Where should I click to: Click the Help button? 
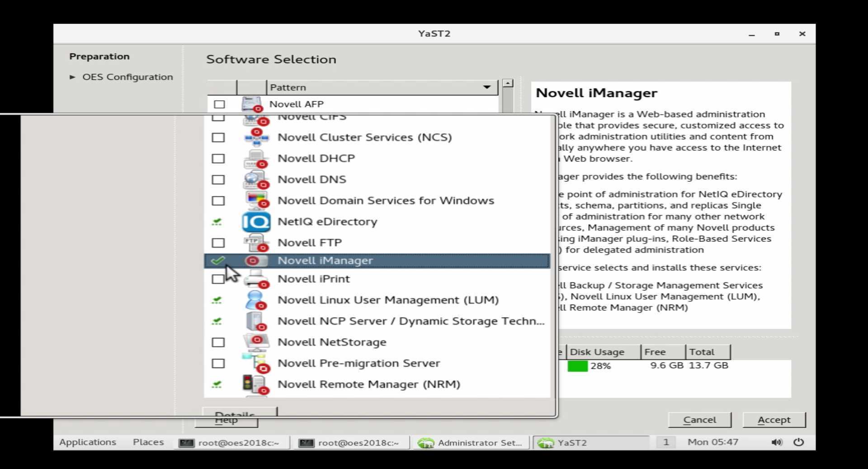click(x=226, y=422)
